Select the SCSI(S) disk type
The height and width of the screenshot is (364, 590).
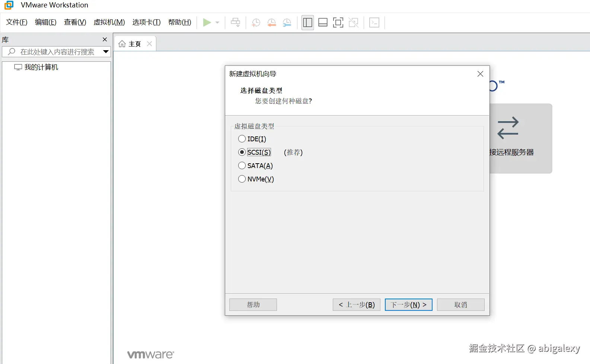pyautogui.click(x=255, y=152)
